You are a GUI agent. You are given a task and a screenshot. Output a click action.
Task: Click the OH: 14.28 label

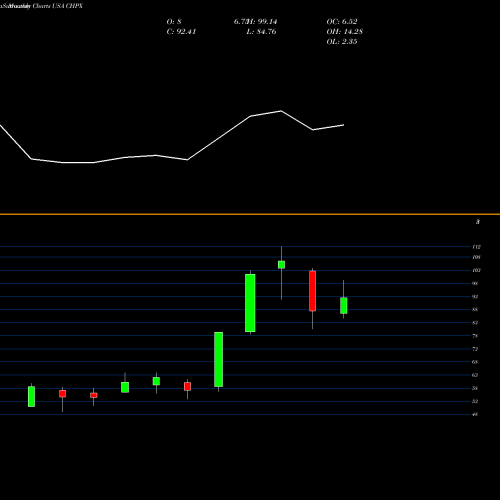[x=345, y=32]
